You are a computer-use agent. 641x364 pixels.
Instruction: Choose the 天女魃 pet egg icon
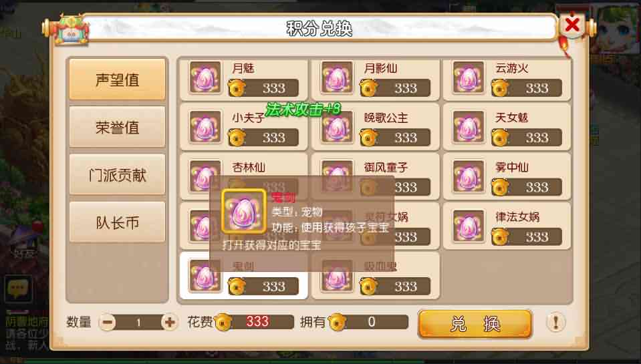click(469, 127)
